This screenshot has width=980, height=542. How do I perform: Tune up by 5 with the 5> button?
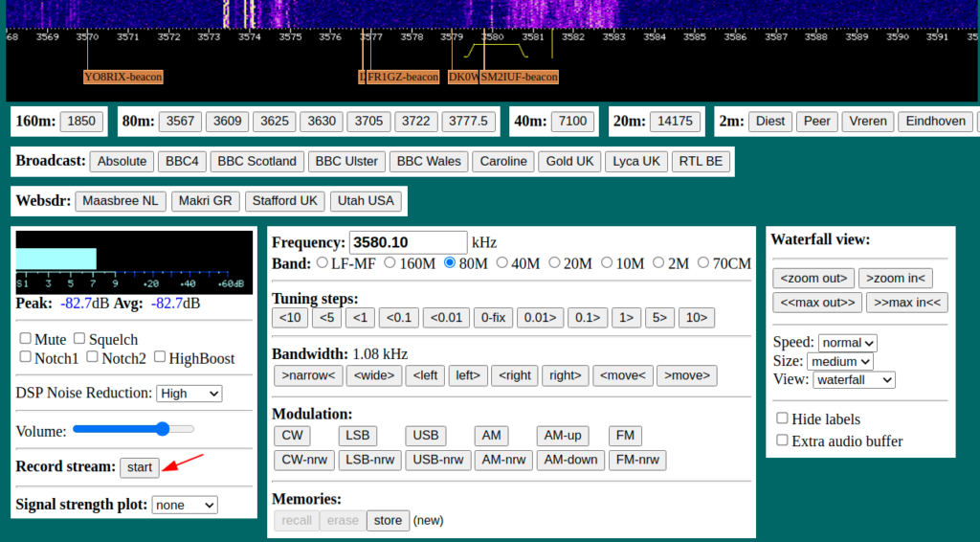(660, 318)
